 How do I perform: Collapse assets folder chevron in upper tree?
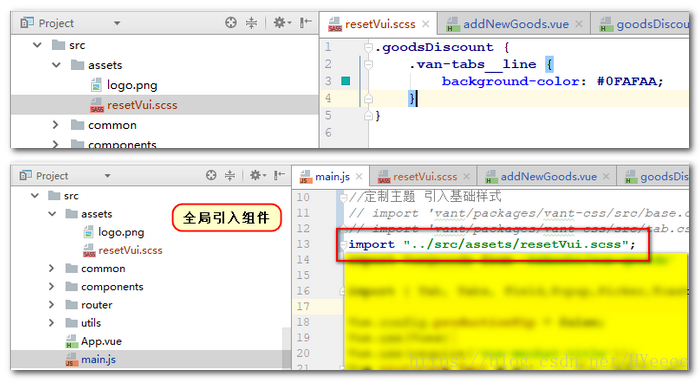coord(56,65)
